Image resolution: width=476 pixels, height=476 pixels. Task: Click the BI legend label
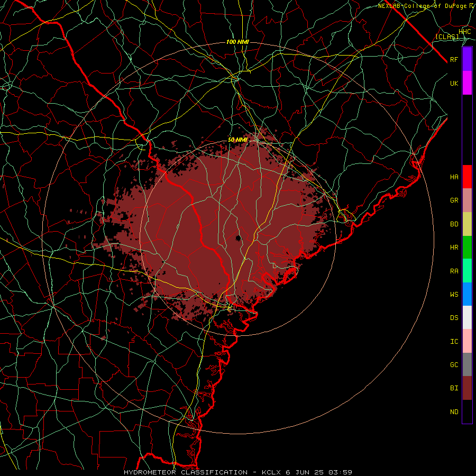454,388
